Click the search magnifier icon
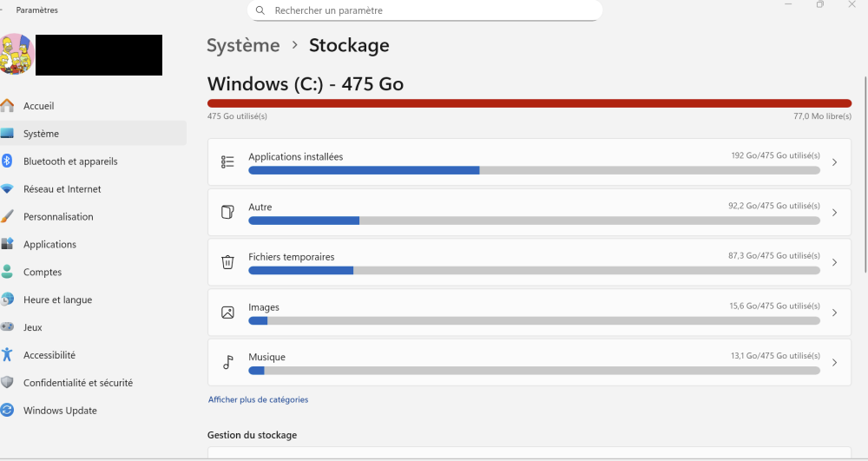The image size is (868, 461). tap(260, 10)
